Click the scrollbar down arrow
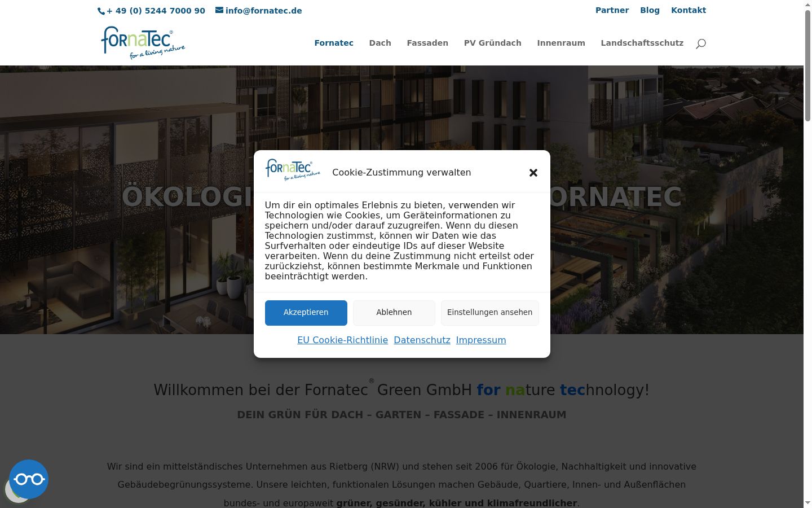812x508 pixels. [x=807, y=503]
